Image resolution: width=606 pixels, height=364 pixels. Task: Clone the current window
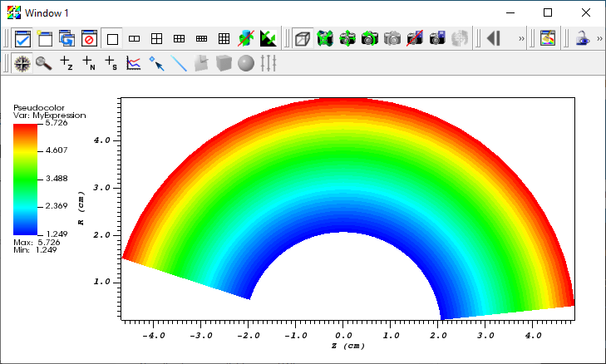(x=67, y=38)
